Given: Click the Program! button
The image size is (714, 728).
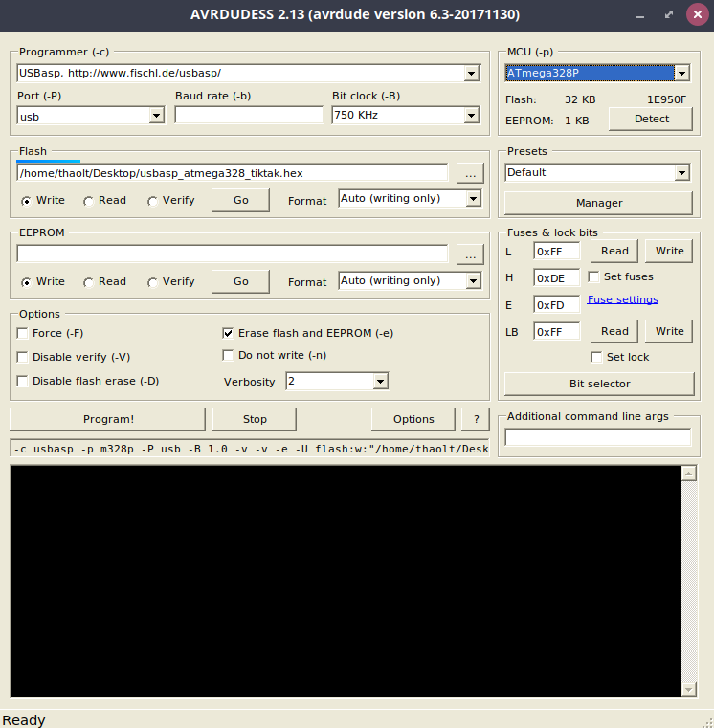Looking at the screenshot, I should point(107,419).
